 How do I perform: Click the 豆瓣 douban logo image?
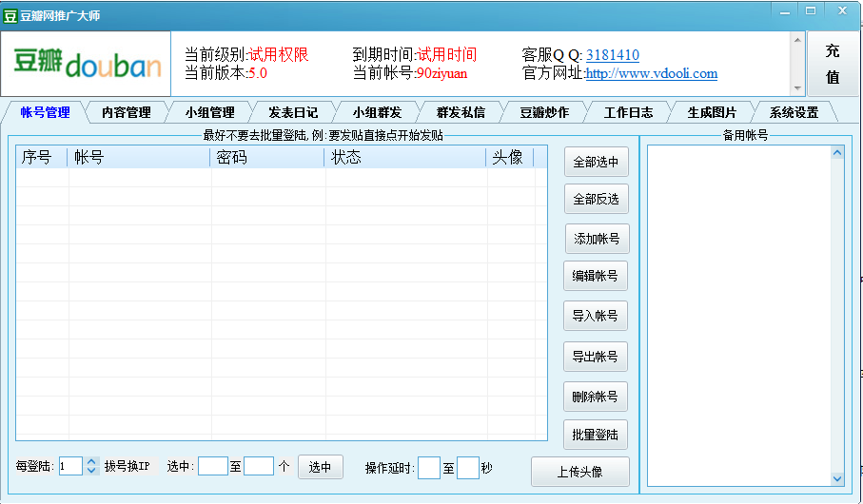pyautogui.click(x=87, y=64)
